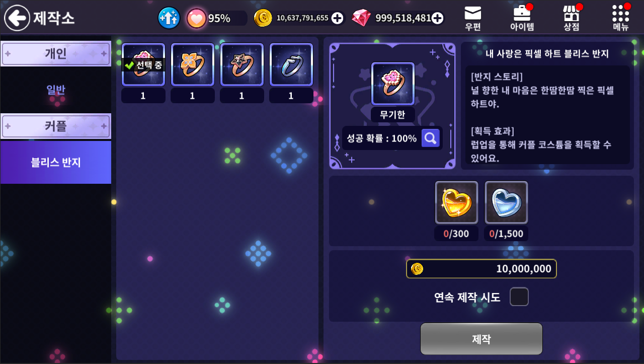Image resolution: width=644 pixels, height=364 pixels.
Task: Enable the 연속 제작 시도 checkbox
Action: click(x=519, y=297)
